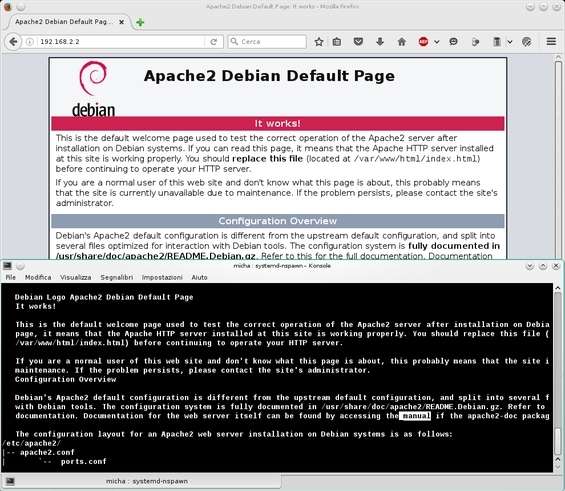Screen dimensions: 565x491
Task: Open the downloads arrow icon
Action: (x=380, y=42)
